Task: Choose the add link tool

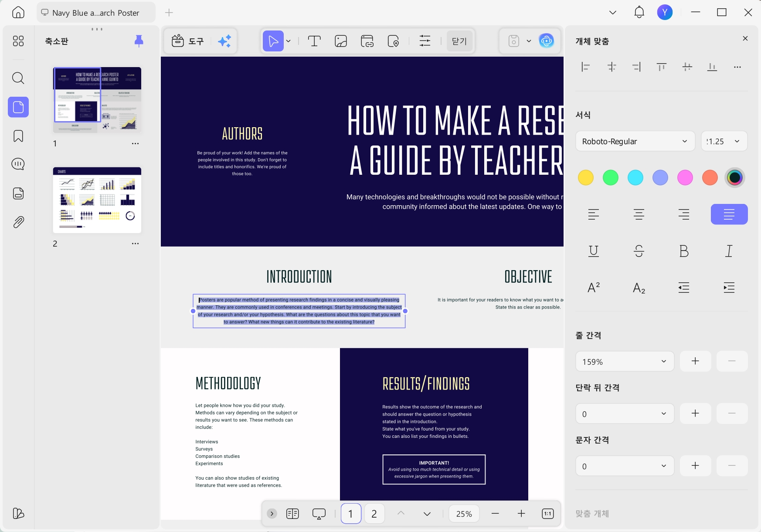Action: (x=367, y=41)
